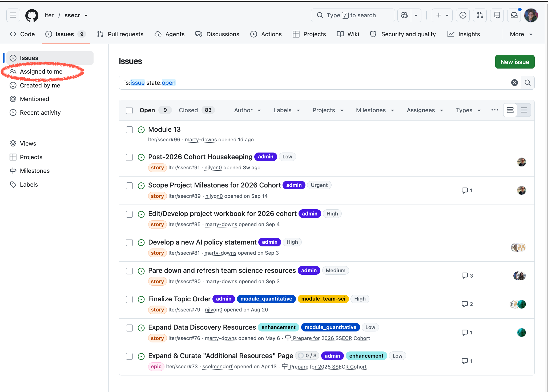Open the hamburger navigation menu
Viewport: 548px width, 392px height.
(13, 15)
